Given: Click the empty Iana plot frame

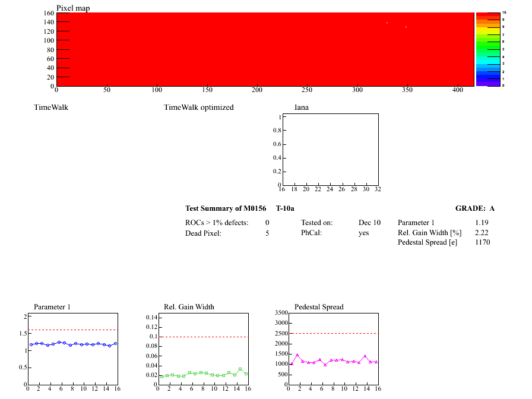Looking at the screenshot, I should click(x=331, y=150).
